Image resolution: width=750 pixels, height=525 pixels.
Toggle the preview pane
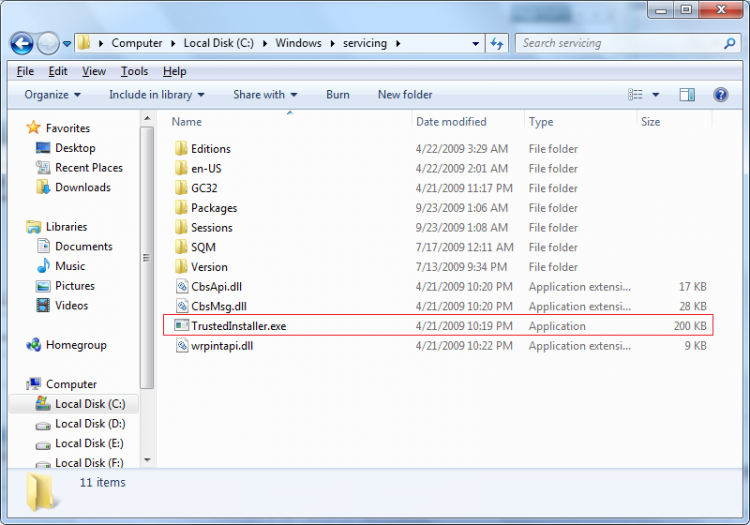(x=687, y=95)
